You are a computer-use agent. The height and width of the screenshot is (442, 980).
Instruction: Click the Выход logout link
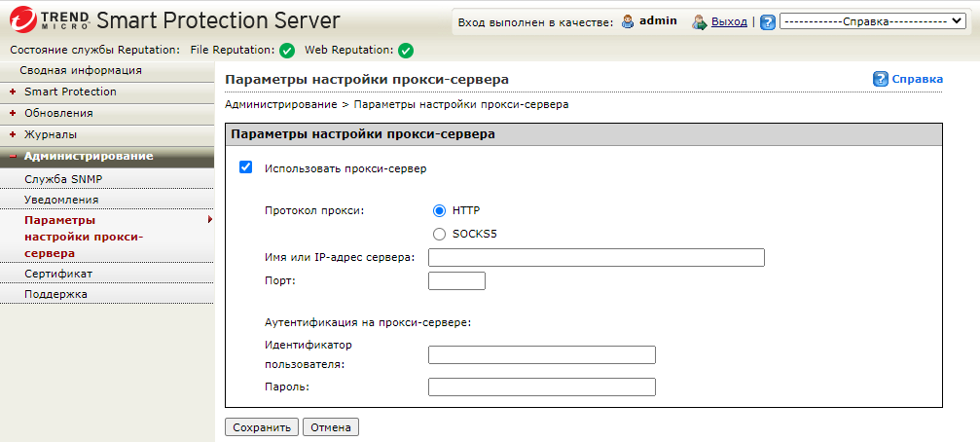(729, 21)
